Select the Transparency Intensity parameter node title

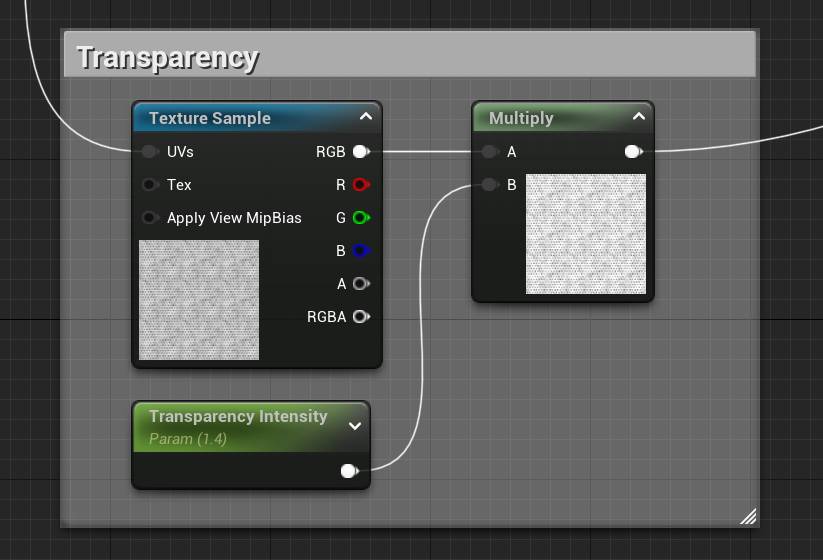coord(238,416)
